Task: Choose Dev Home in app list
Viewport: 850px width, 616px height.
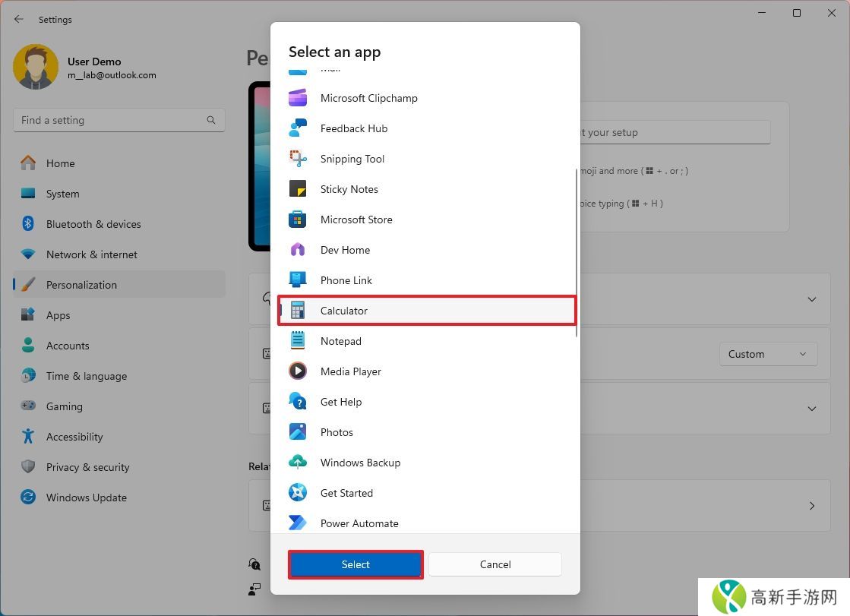Action: tap(345, 250)
